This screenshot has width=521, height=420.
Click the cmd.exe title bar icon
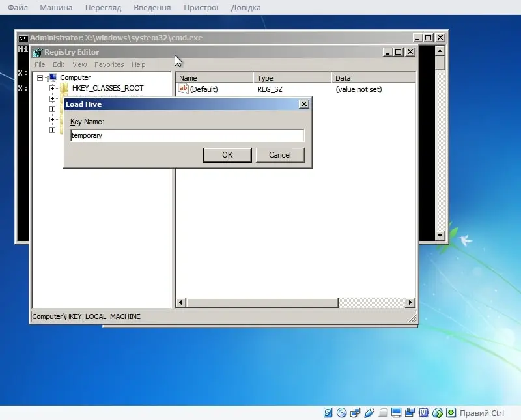coord(23,38)
